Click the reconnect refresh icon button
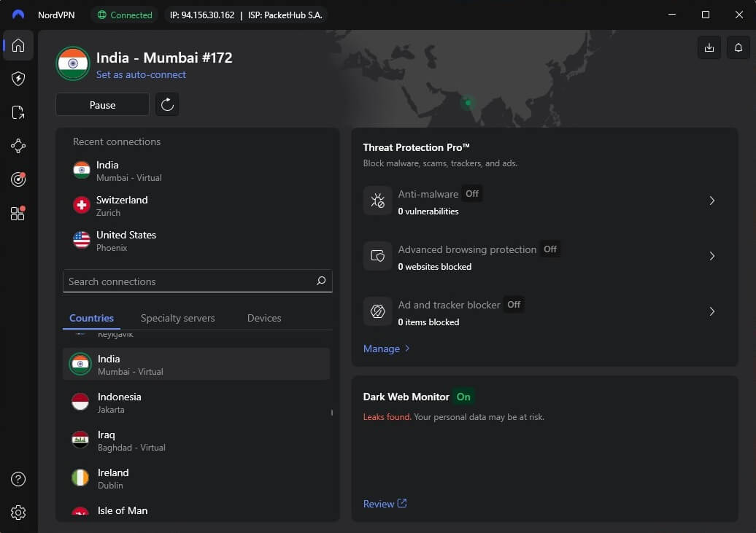This screenshot has width=756, height=533. pos(167,104)
